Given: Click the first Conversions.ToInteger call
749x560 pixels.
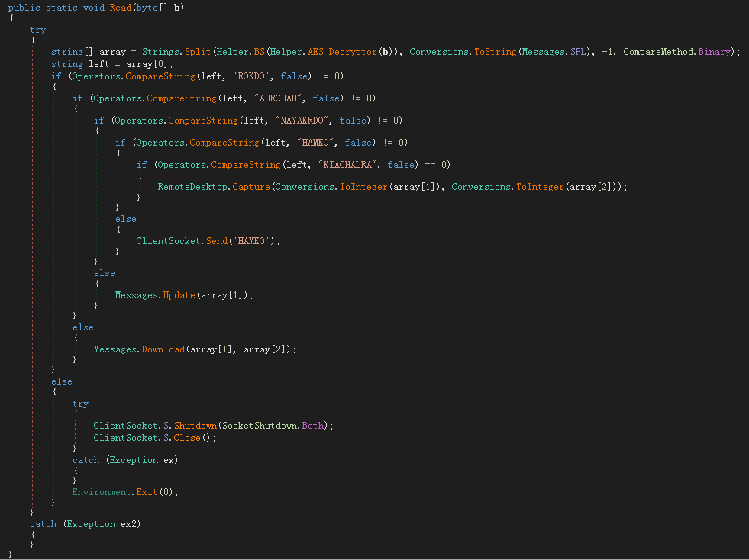Looking at the screenshot, I should pos(363,187).
